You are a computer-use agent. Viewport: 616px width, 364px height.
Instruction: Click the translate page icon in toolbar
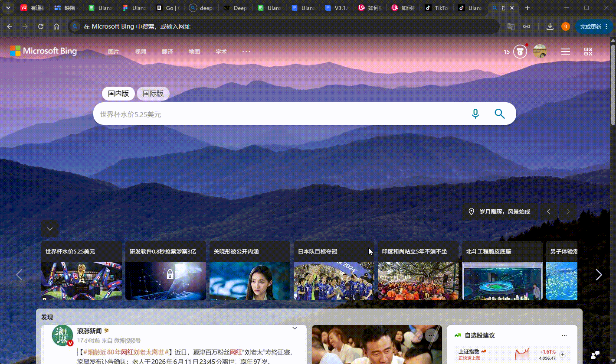pos(511,26)
